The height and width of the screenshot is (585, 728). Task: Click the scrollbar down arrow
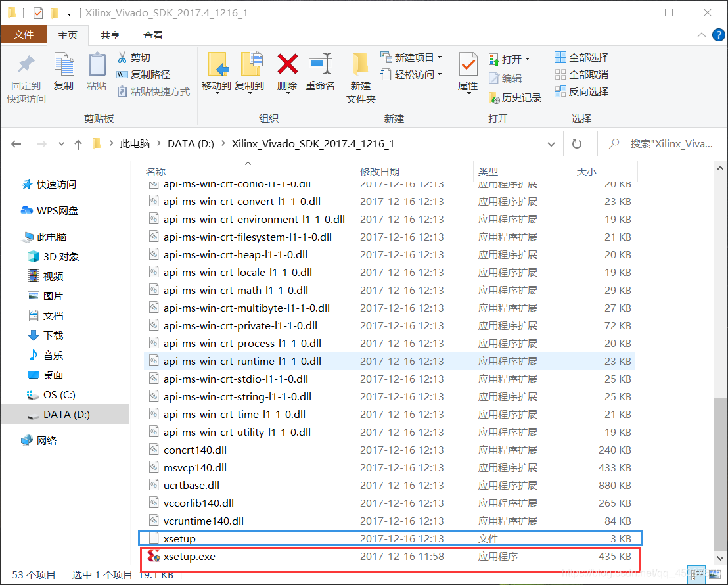click(x=721, y=558)
